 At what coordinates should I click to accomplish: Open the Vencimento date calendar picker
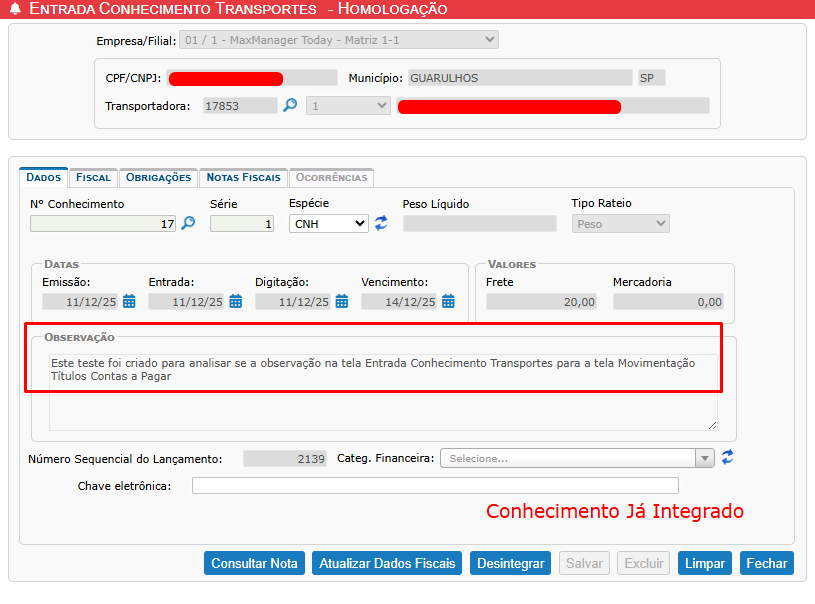point(448,301)
